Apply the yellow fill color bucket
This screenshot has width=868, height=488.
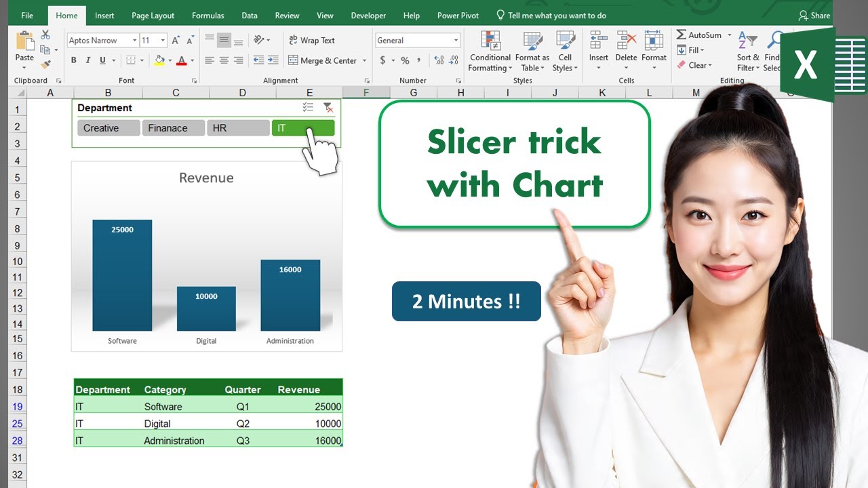click(159, 60)
